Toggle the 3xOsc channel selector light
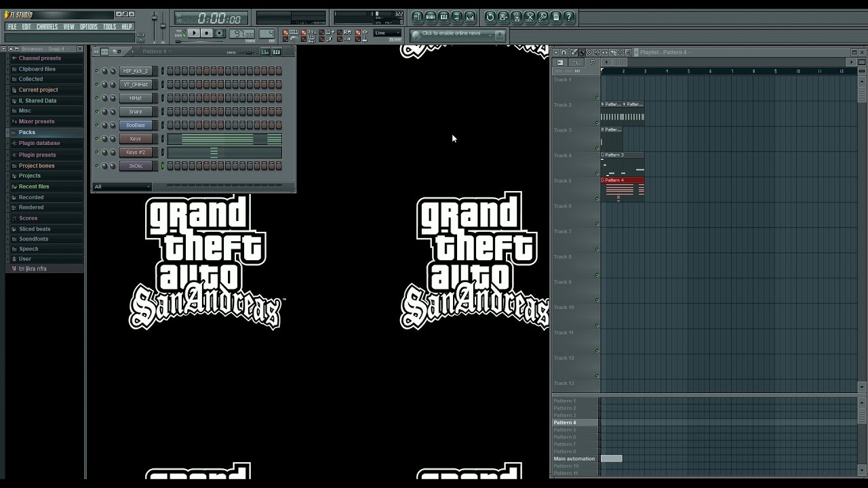 pyautogui.click(x=163, y=166)
